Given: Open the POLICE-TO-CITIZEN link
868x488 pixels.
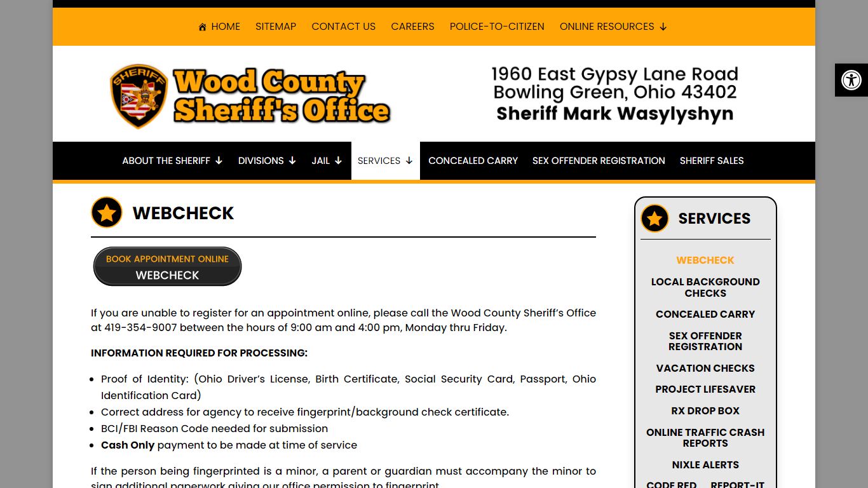Looking at the screenshot, I should tap(497, 27).
